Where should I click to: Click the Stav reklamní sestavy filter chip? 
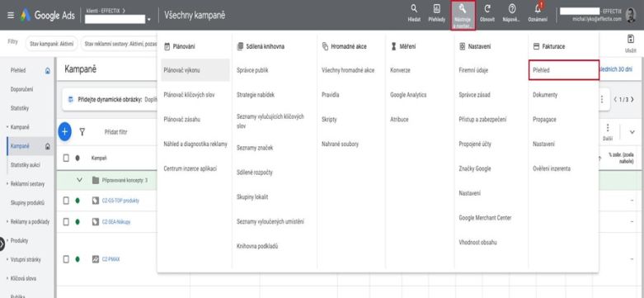pos(119,43)
